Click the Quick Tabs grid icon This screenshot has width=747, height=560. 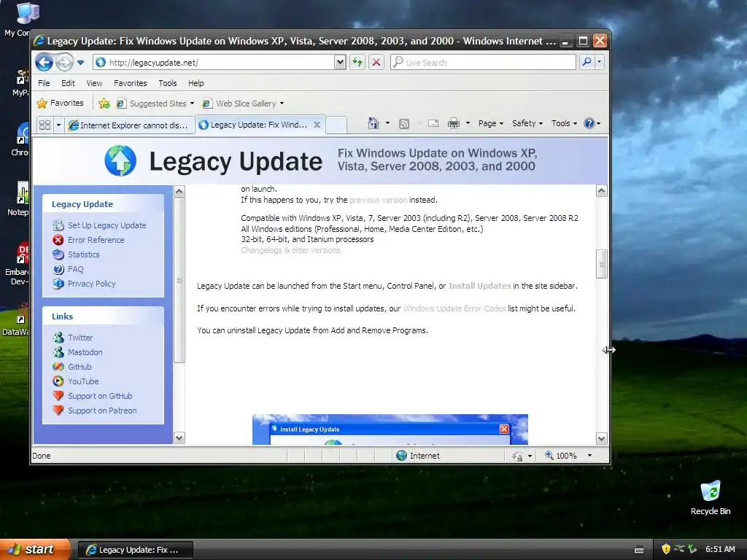click(x=44, y=125)
